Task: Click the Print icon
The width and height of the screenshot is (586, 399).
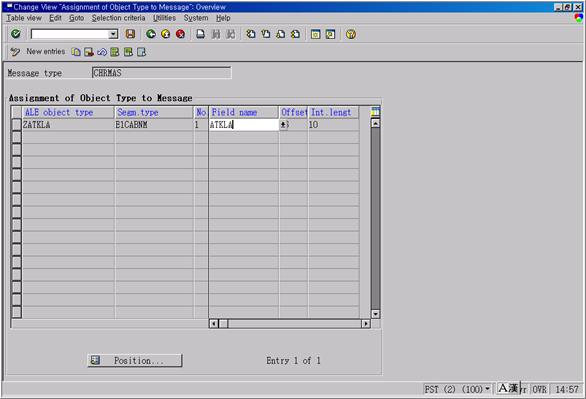Action: [x=201, y=34]
